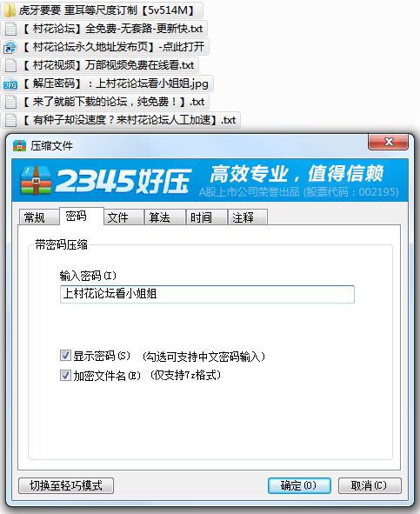Toggle the 加密文件名 checkbox
The height and width of the screenshot is (514, 420).
[x=65, y=376]
